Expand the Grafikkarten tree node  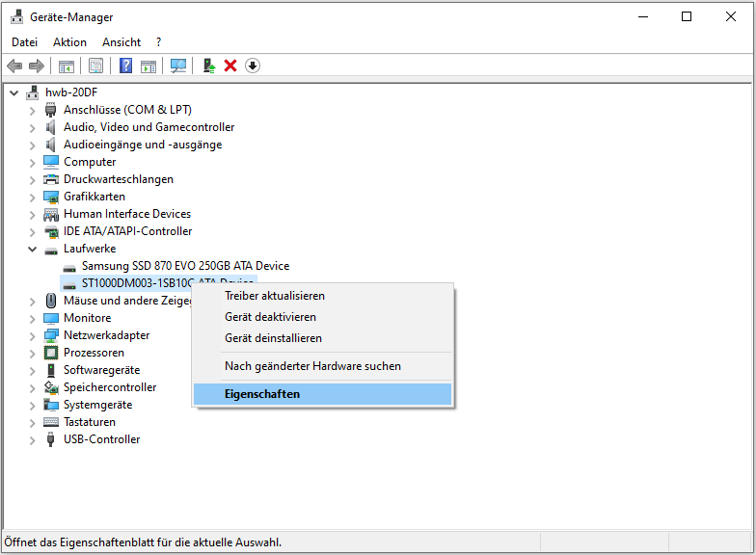[32, 197]
